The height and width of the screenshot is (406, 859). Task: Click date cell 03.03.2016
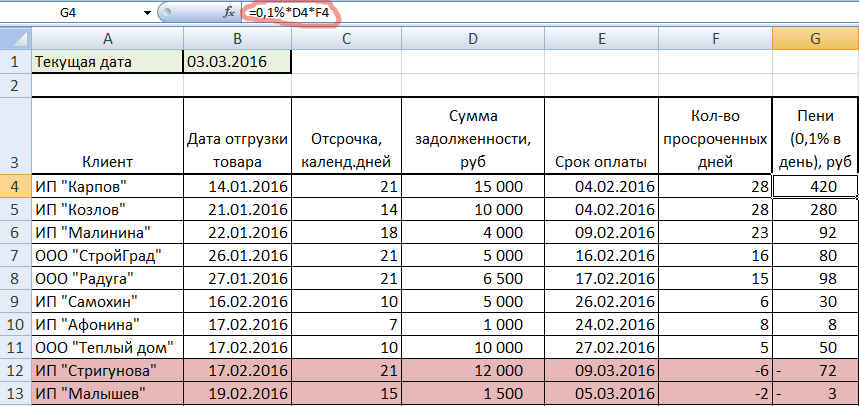237,62
